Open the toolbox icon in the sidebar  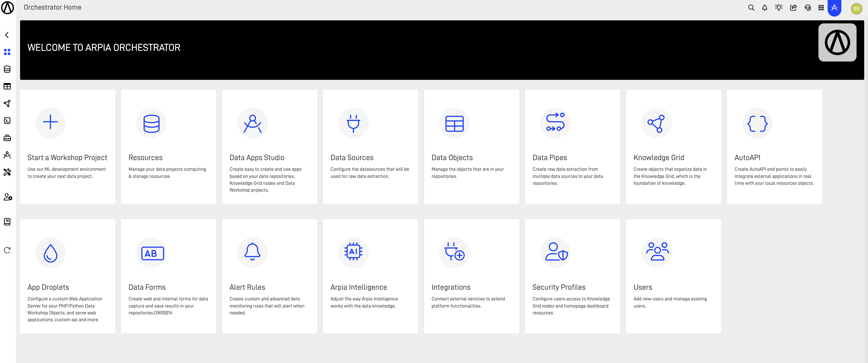tap(7, 138)
